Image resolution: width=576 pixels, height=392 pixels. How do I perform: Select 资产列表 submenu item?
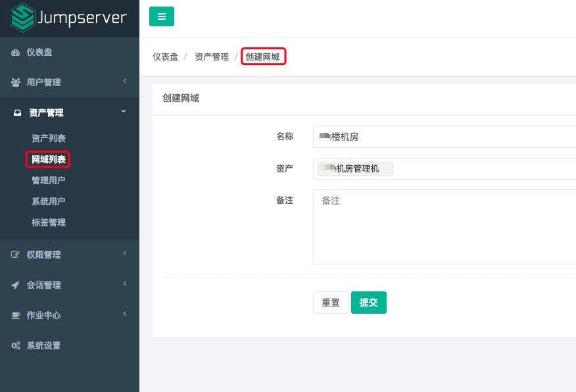[49, 138]
